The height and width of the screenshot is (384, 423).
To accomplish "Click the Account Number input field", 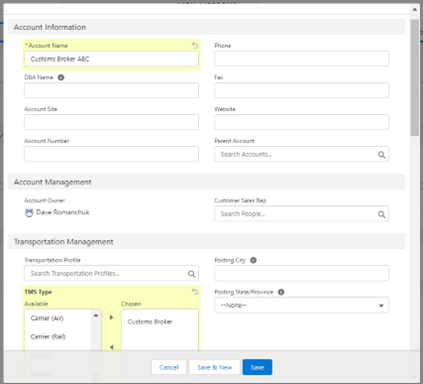I will tap(111, 154).
